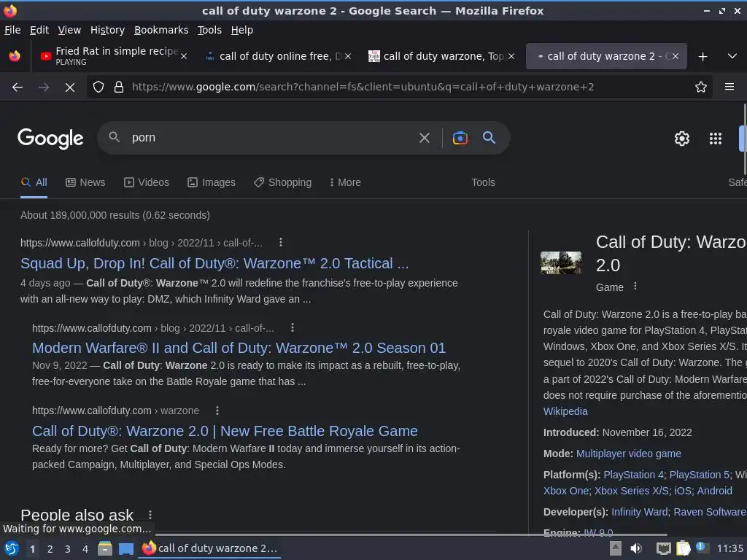Open knowledge panel Game options dots
This screenshot has height=560, width=747.
tap(635, 286)
